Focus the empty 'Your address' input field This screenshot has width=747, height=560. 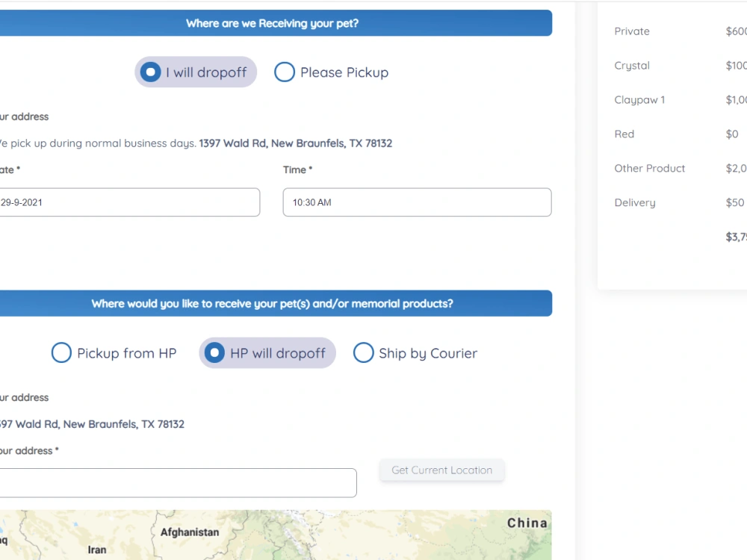point(179,483)
